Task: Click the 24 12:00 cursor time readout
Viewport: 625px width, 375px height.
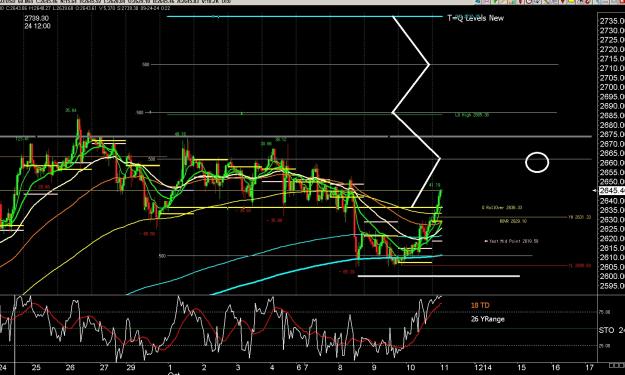Action: click(37, 26)
